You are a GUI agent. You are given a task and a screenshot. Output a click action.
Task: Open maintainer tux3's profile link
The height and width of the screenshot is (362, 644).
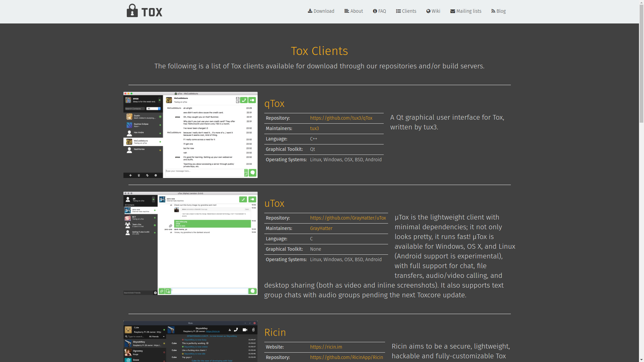click(314, 128)
